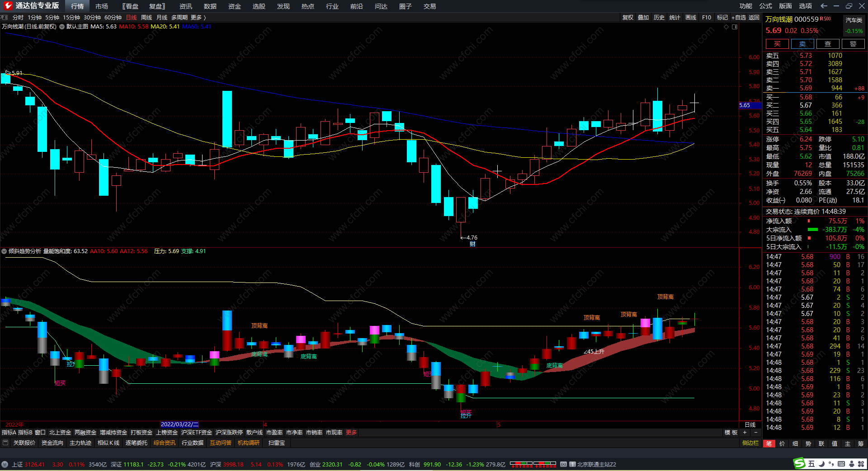Toggle the 标记 mark button
868x471 pixels.
click(722, 18)
